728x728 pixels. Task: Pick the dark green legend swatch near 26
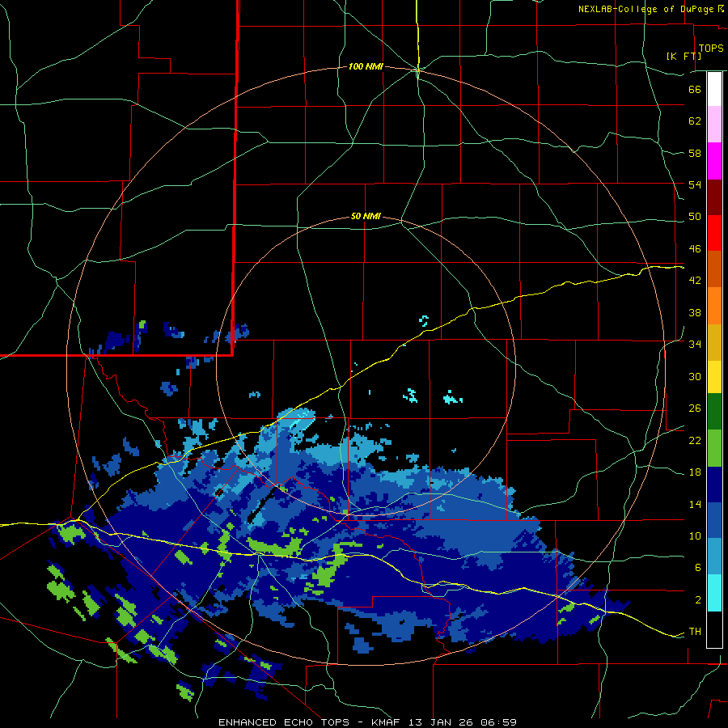pyautogui.click(x=714, y=412)
